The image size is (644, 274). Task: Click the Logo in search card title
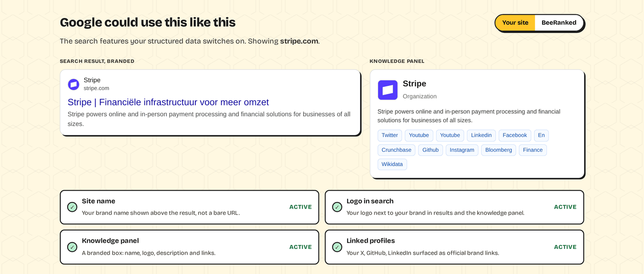[370, 201]
